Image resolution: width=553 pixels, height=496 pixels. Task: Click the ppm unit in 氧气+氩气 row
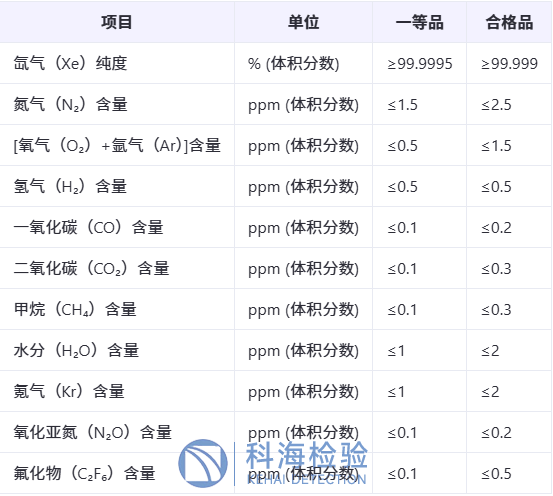(303, 146)
